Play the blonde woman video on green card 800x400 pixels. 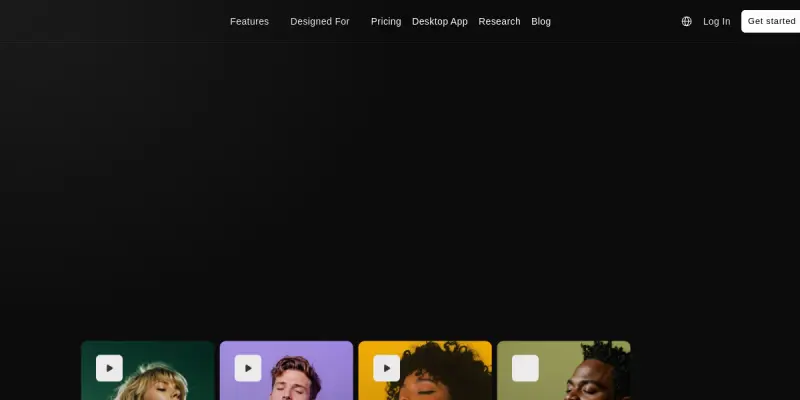click(x=109, y=368)
